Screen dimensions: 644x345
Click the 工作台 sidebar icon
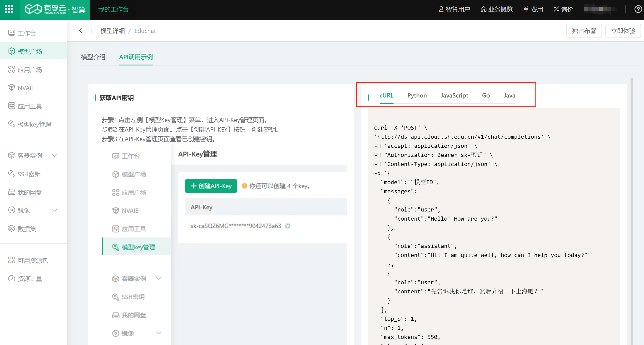click(x=11, y=33)
